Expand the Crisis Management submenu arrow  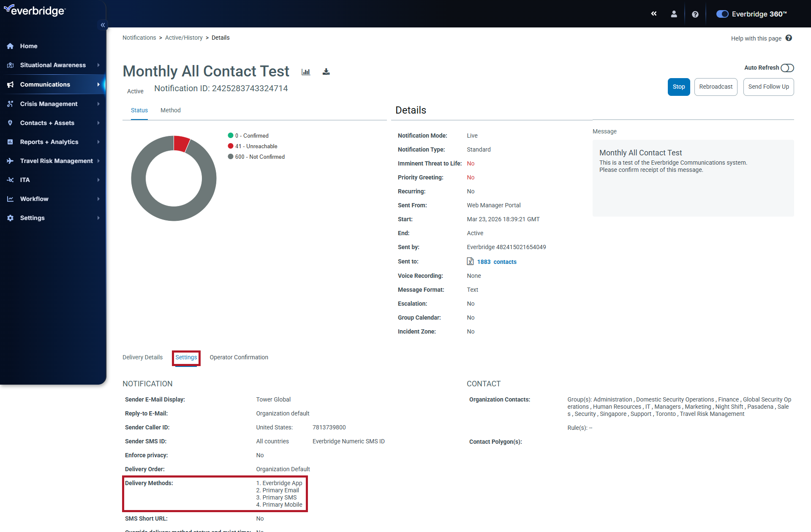click(x=98, y=104)
